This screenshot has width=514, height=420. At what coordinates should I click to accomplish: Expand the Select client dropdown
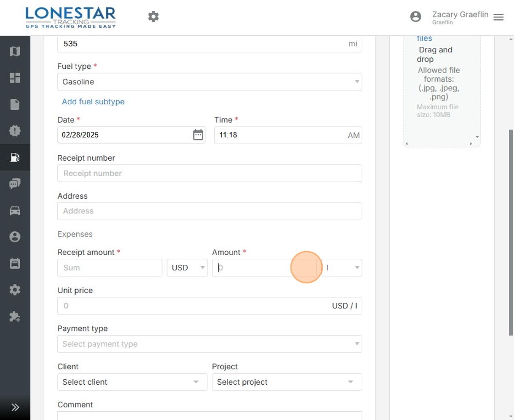click(x=132, y=382)
